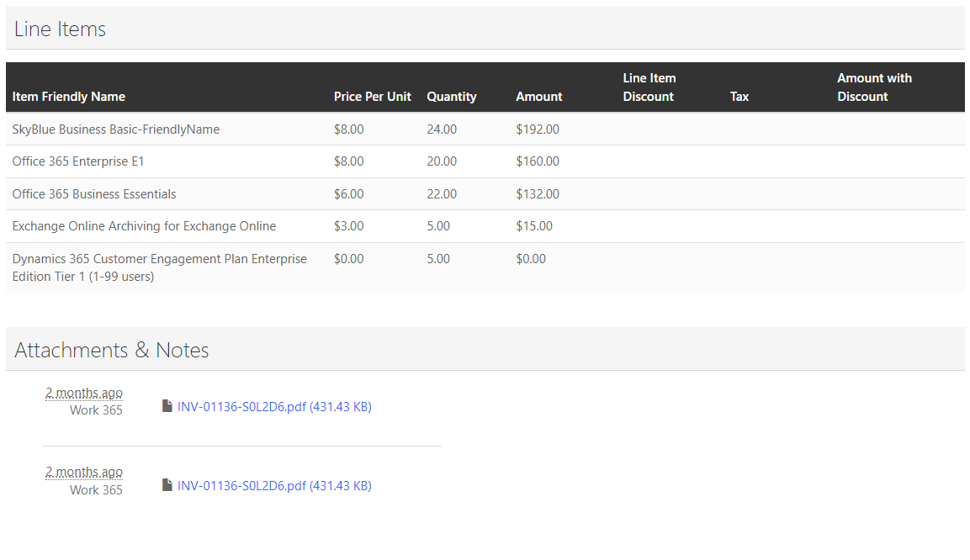
Task: Click the $3.00 price per unit
Action: (349, 226)
